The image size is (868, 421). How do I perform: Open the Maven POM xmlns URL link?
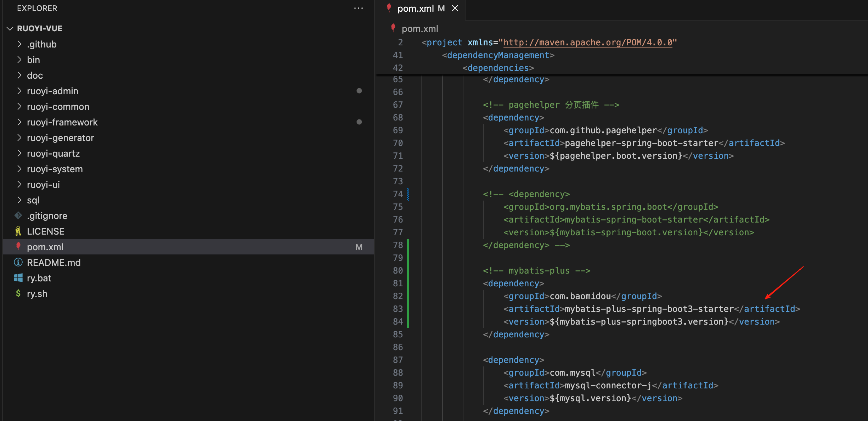(x=587, y=43)
